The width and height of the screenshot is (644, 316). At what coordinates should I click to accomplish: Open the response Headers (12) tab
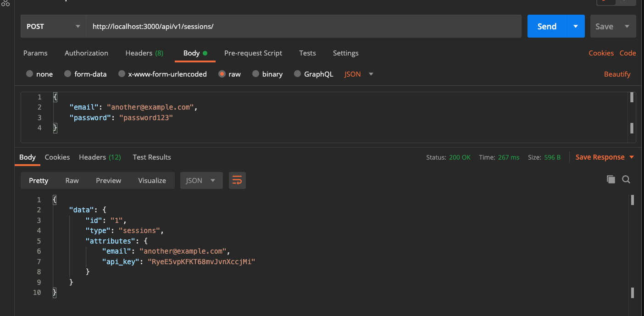pyautogui.click(x=100, y=157)
